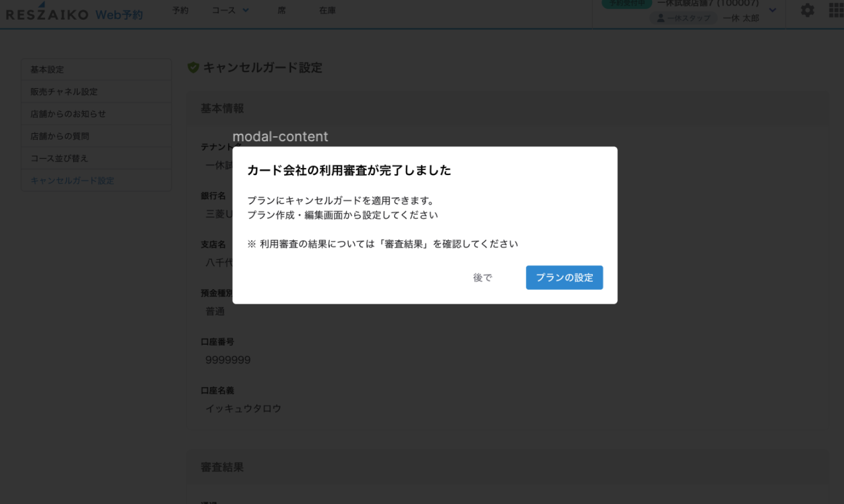Select 店舗からのお知らせ in the sidebar
Viewport: 844px width, 504px height.
[x=96, y=114]
